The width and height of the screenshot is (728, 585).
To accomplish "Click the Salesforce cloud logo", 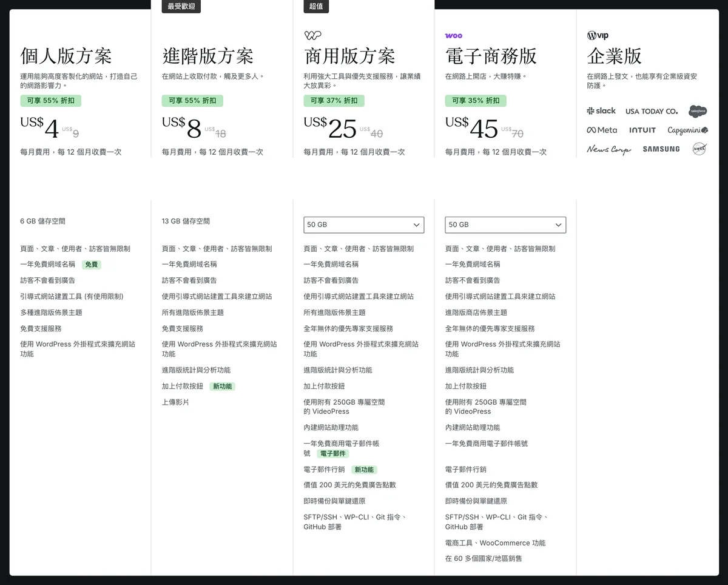I will [x=698, y=111].
